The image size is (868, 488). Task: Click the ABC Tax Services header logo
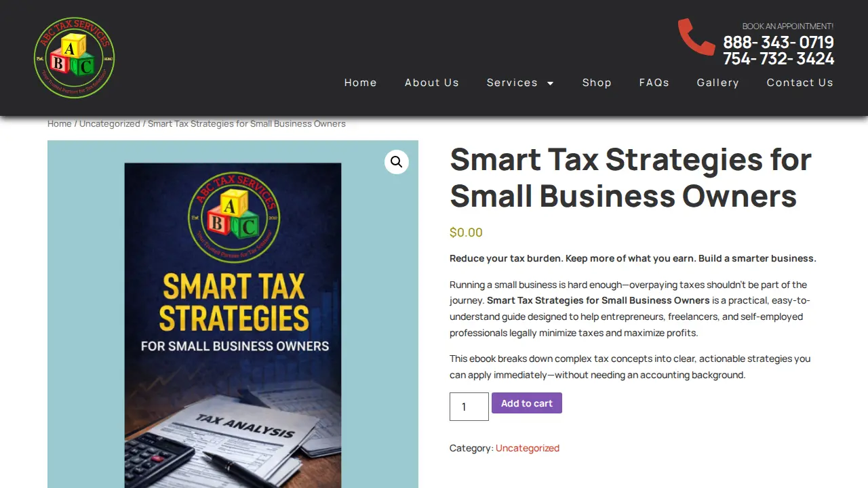point(74,58)
